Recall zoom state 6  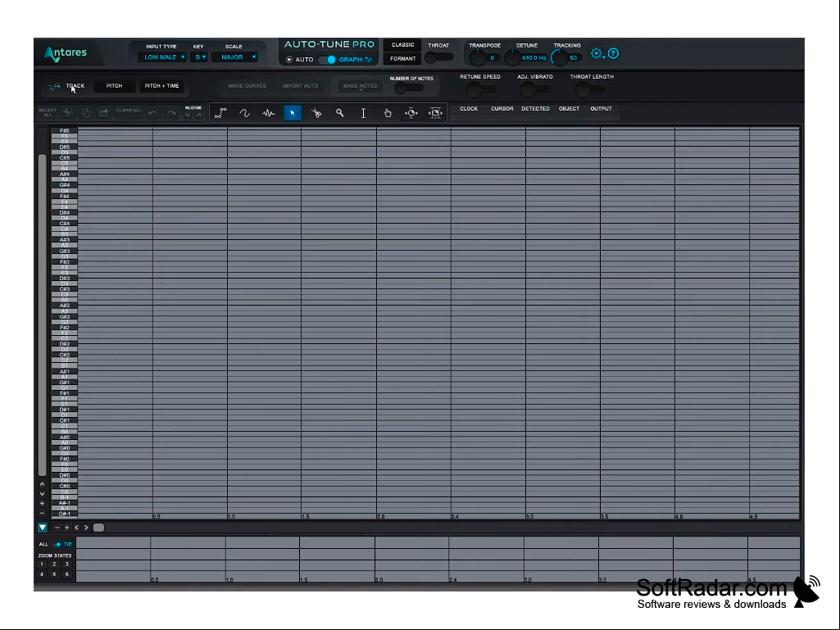[x=67, y=574]
